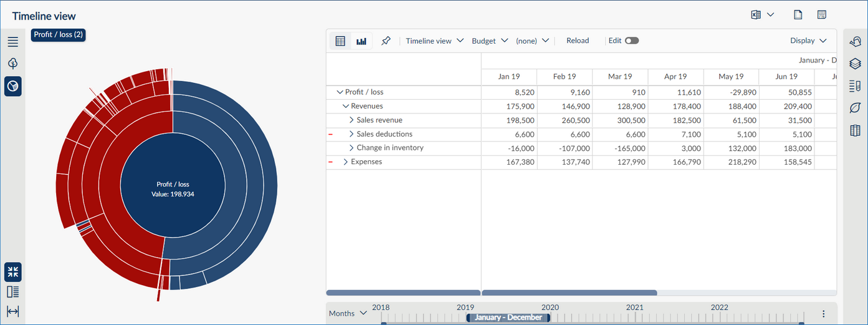The image size is (868, 325).
Task: Select the sunburst chart icon in left sidebar
Action: 13,86
